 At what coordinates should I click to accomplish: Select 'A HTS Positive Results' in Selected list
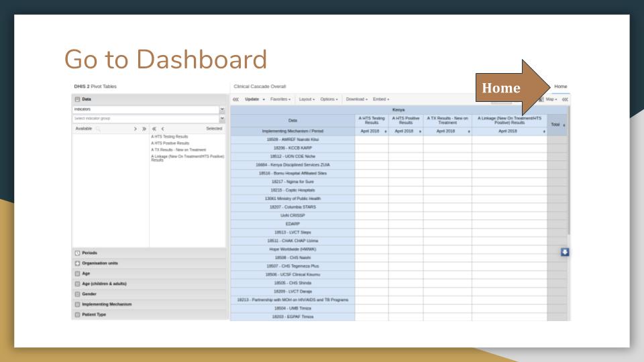pyautogui.click(x=170, y=143)
